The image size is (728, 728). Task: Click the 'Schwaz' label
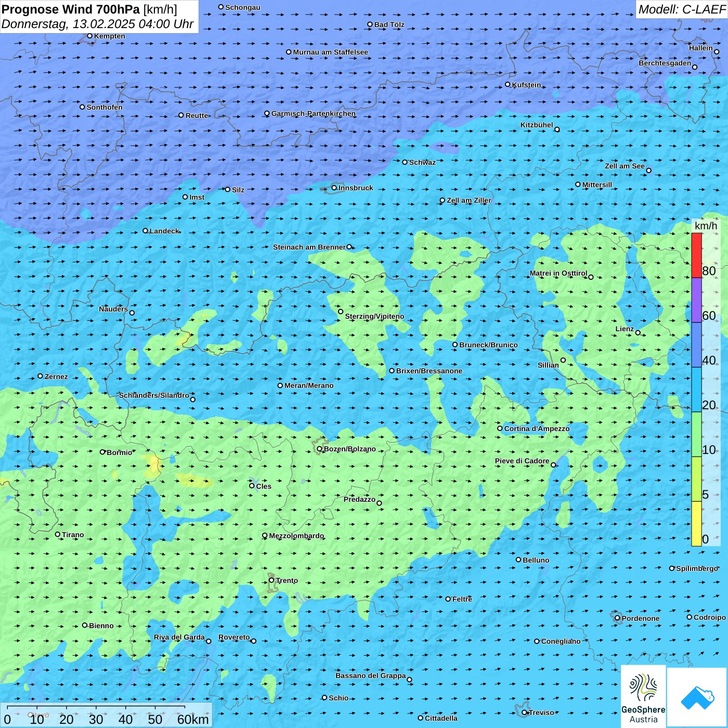pyautogui.click(x=422, y=162)
